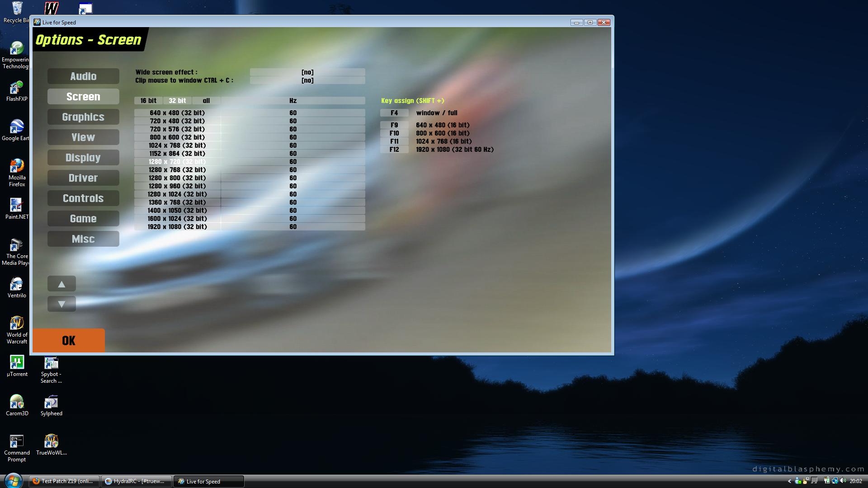
Task: Open the Sylpheed desktop icon
Action: pos(51,402)
